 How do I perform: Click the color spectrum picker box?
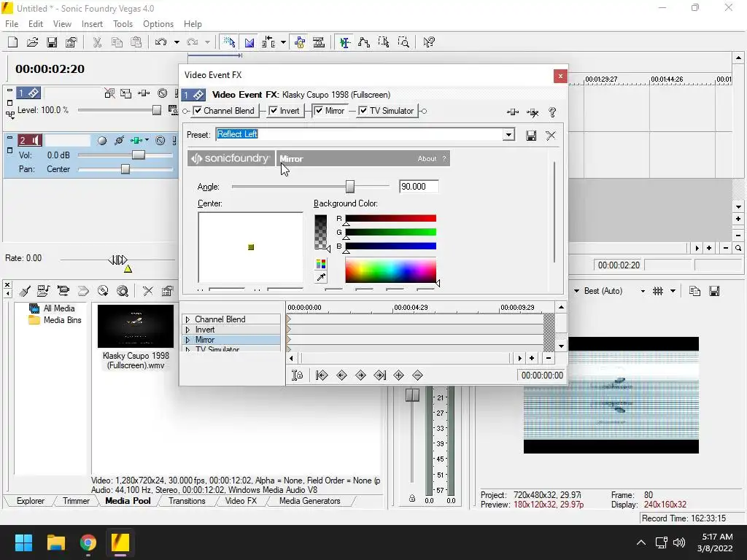(x=391, y=270)
